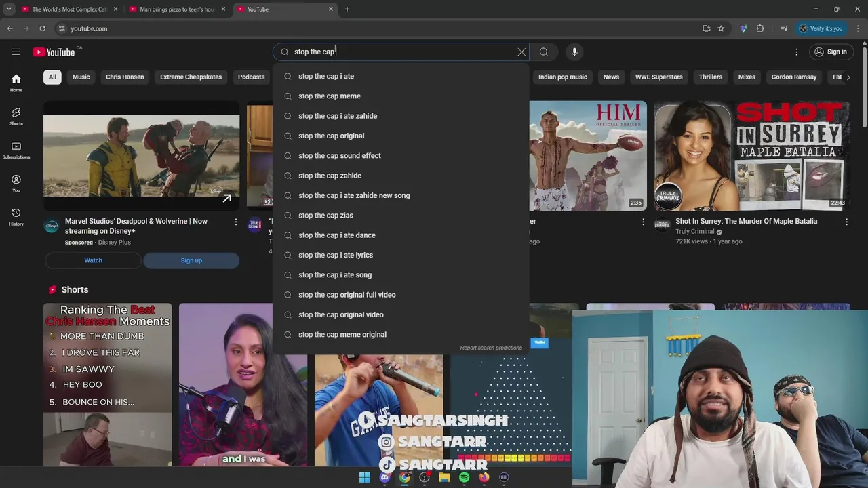This screenshot has width=868, height=488.
Task: Choose suggestion "stop the cap original"
Action: (x=401, y=136)
